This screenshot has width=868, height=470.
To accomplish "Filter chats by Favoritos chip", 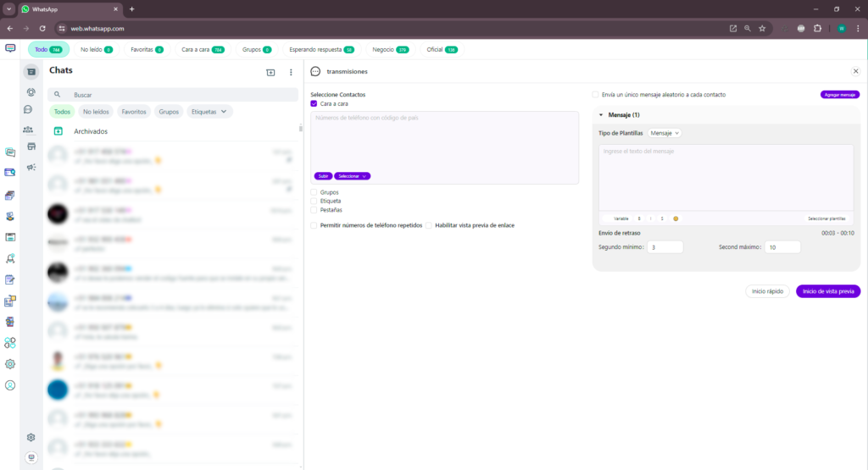I will tap(134, 112).
